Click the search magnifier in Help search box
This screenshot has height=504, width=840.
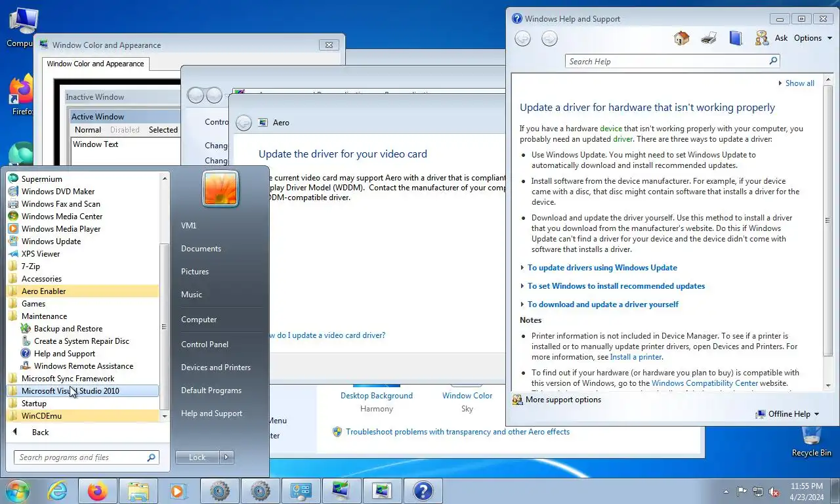click(x=773, y=61)
